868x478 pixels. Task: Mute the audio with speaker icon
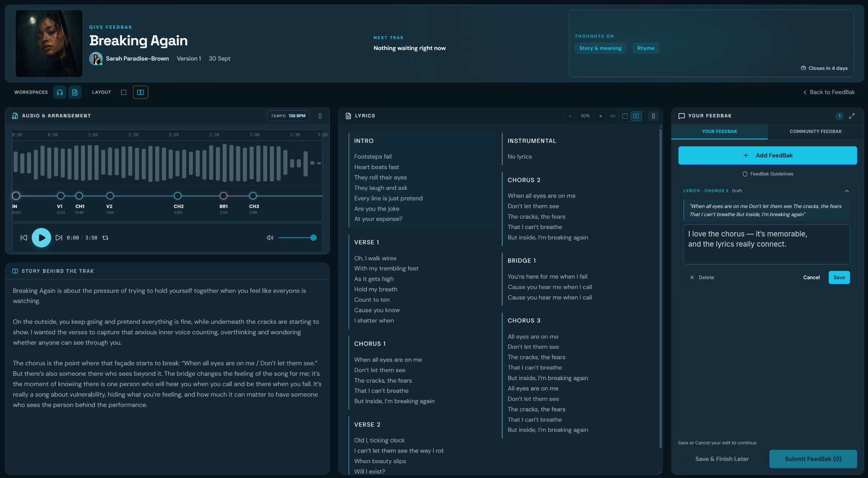[270, 238]
